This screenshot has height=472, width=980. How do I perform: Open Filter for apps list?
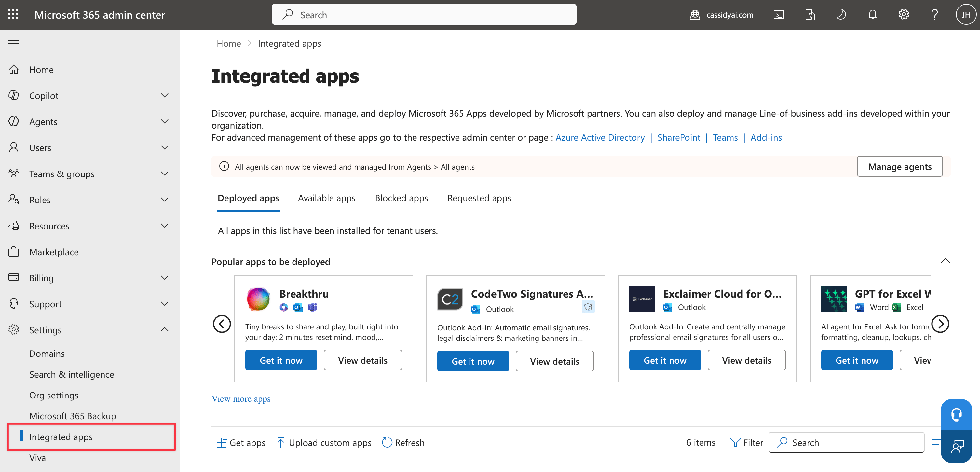747,443
